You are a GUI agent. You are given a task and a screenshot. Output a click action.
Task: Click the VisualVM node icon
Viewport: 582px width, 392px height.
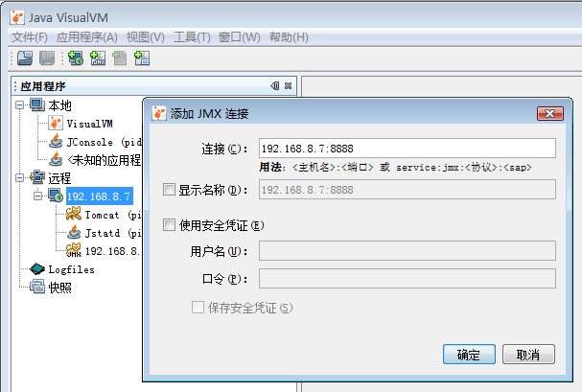tap(56, 123)
